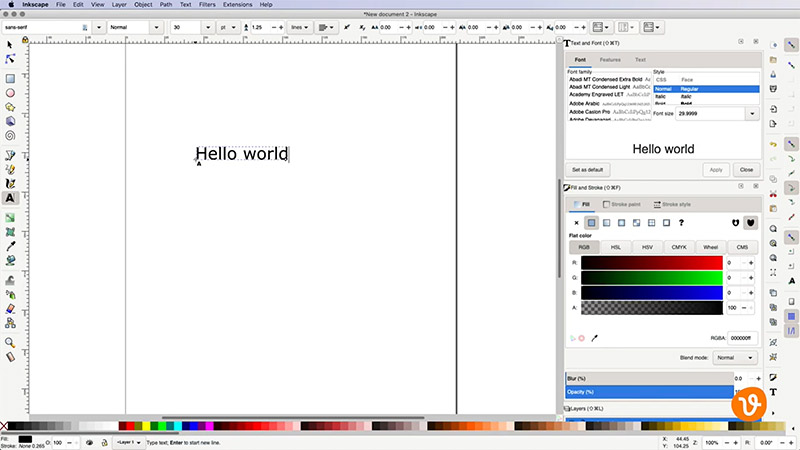Choose Radial gradient fill type
800x450 pixels.
pos(621,222)
